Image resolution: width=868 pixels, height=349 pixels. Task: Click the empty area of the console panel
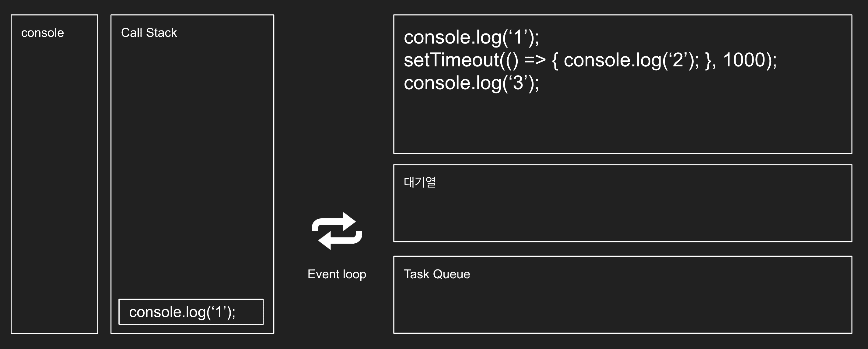(x=54, y=185)
